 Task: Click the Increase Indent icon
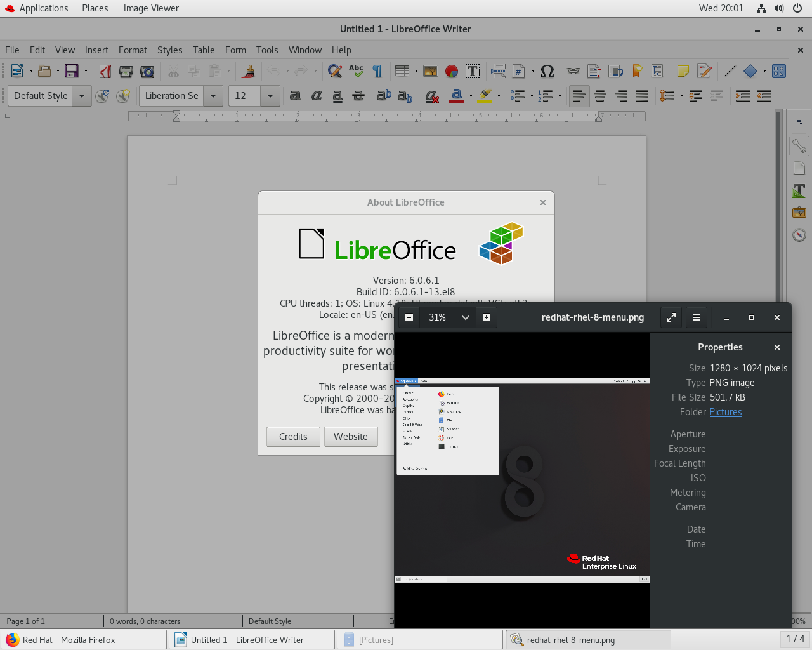pos(743,96)
